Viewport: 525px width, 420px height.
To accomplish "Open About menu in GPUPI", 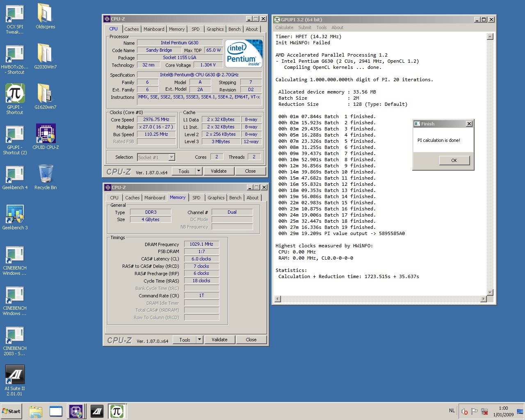I will point(338,27).
